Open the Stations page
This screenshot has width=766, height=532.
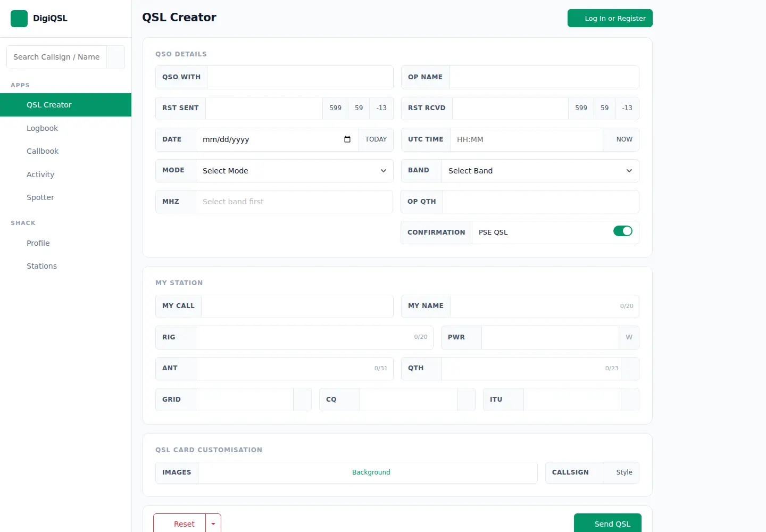point(66,266)
